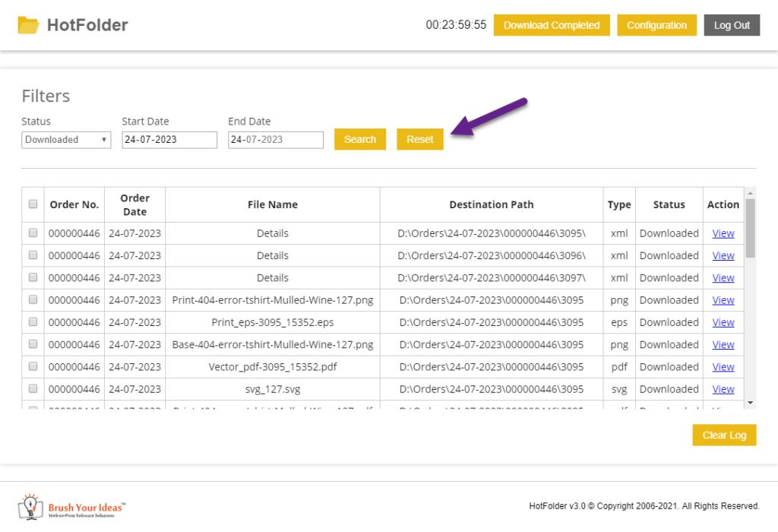Check the box for the first Details row
Image resolution: width=778 pixels, height=532 pixels.
click(33, 233)
